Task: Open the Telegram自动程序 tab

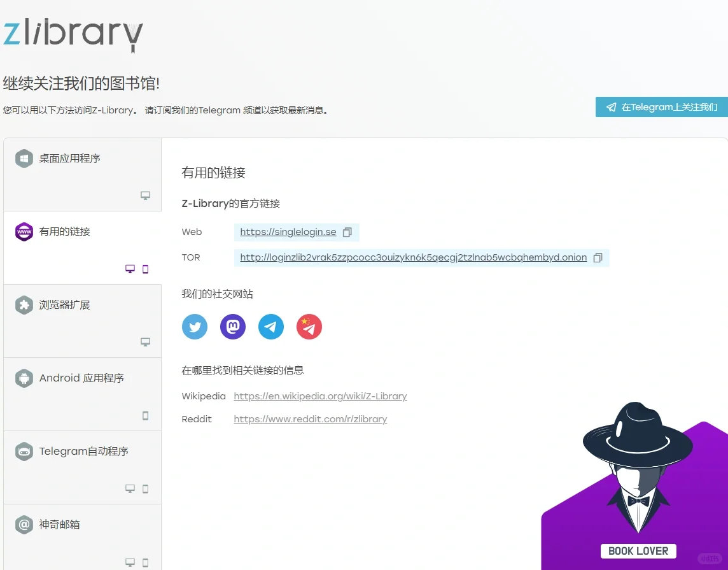Action: point(82,467)
